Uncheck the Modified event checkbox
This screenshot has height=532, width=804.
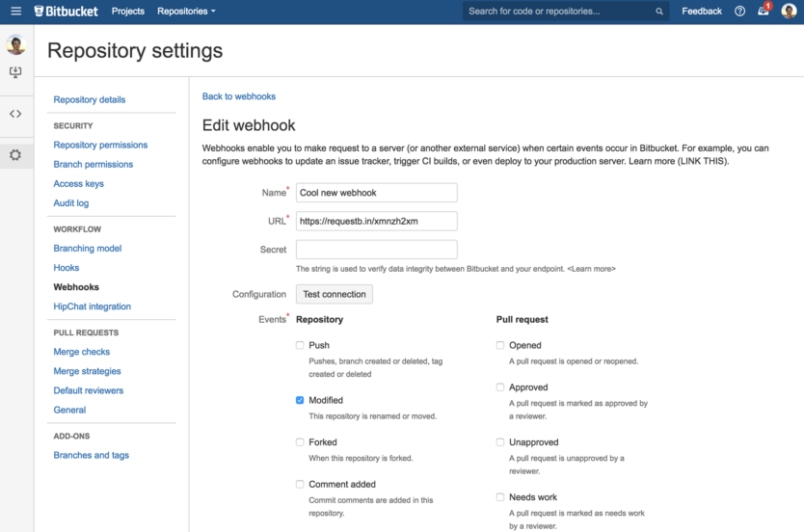(300, 400)
